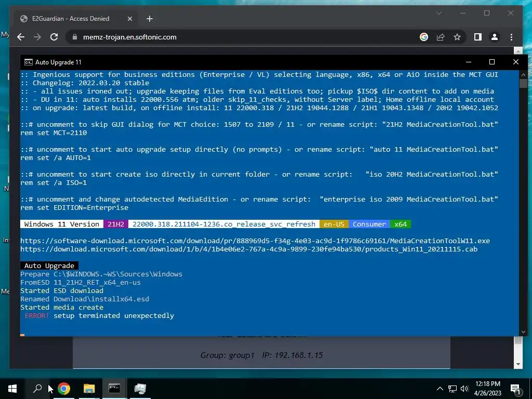The image size is (532, 399).
Task: Click the x64 architecture label
Action: (401, 224)
